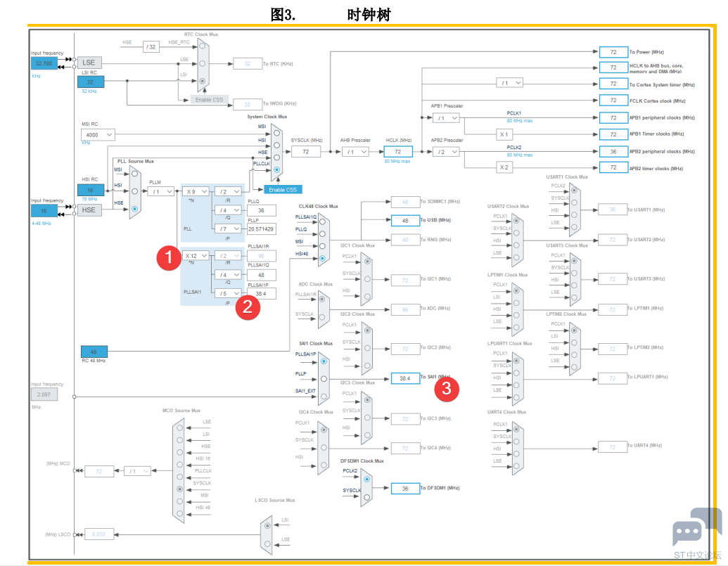Select HSE in the PLL Source Mux
Viewport: 728px width, 566px height.
(x=134, y=209)
